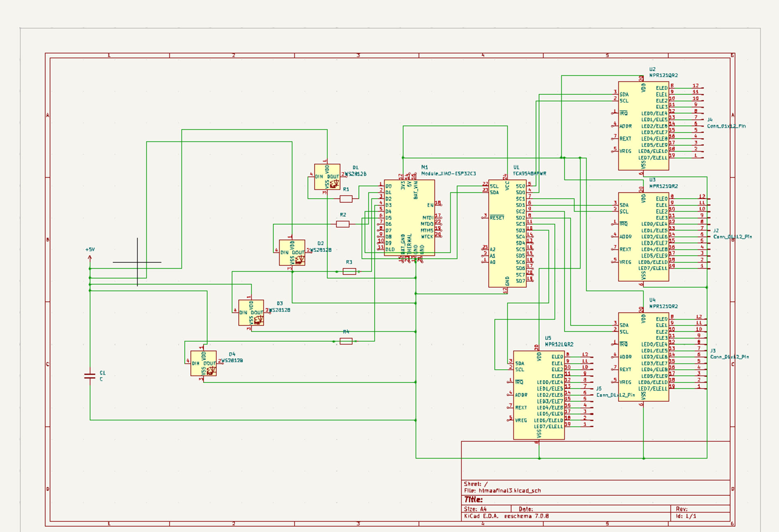Click the D2 WS2812B LED symbol
This screenshot has width=779, height=532.
tap(292, 252)
